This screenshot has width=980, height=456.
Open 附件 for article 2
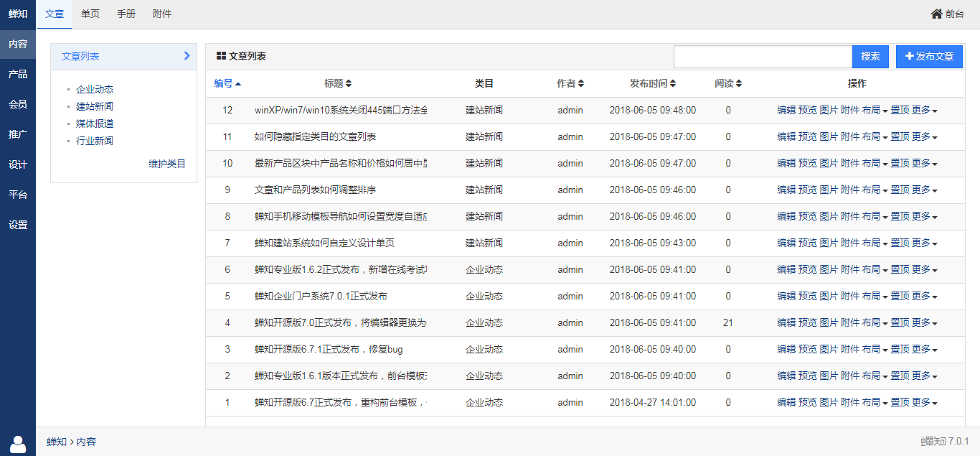(849, 376)
